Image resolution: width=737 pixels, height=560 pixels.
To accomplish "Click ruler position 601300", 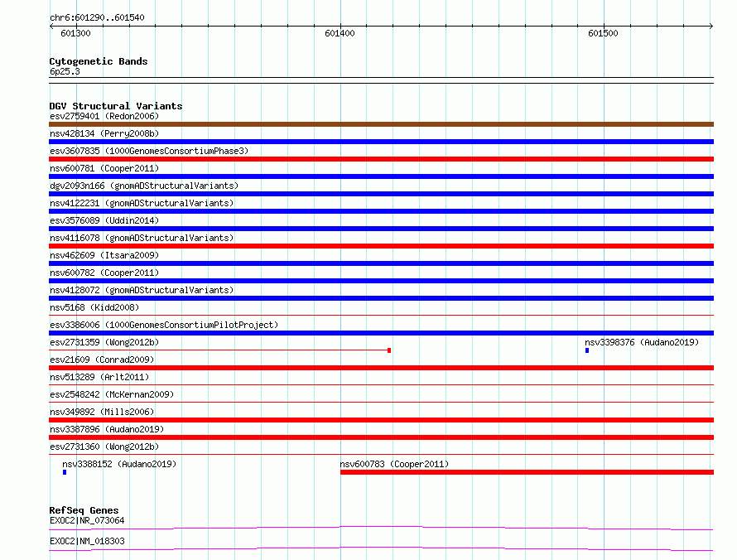I will 75,33.
